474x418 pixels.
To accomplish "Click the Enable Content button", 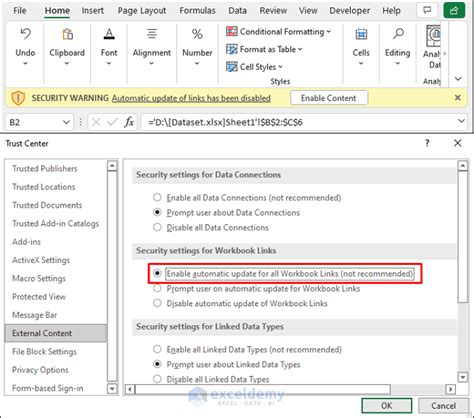I will (329, 98).
